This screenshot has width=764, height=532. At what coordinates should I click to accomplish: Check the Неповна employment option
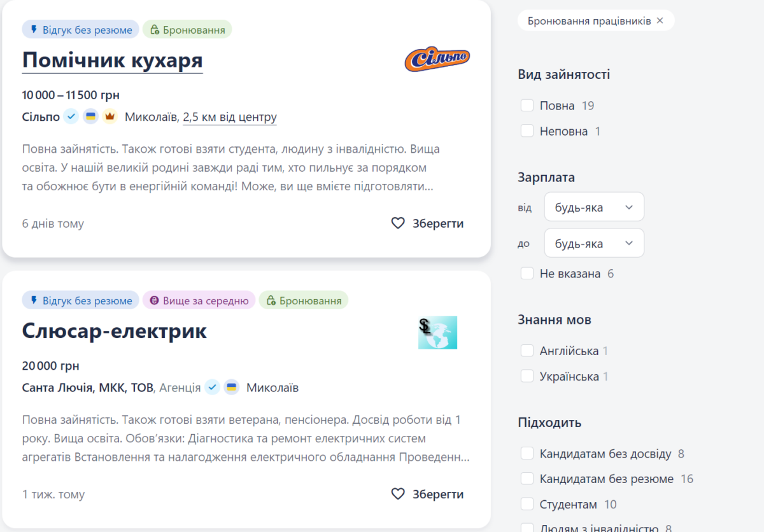[x=527, y=131]
